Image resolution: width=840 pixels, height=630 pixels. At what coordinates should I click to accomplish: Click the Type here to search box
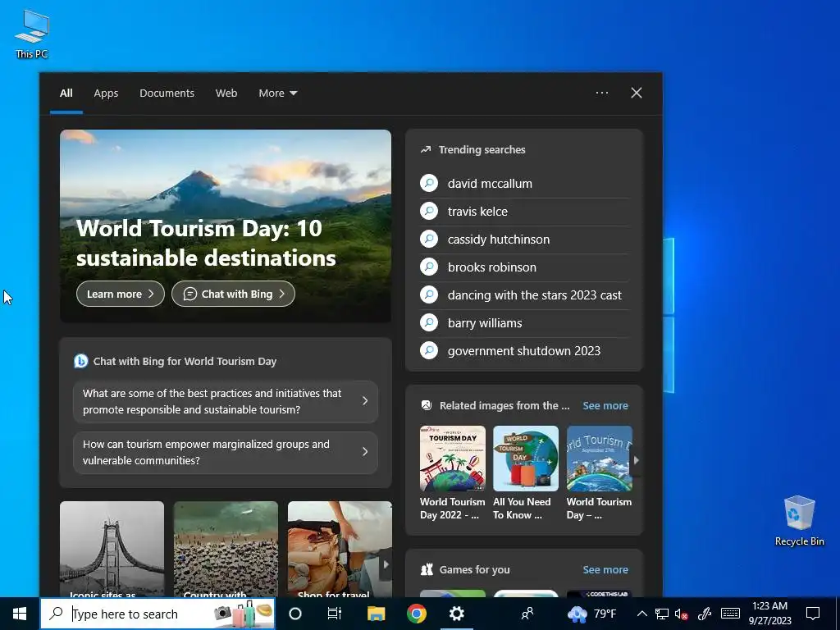click(157, 614)
